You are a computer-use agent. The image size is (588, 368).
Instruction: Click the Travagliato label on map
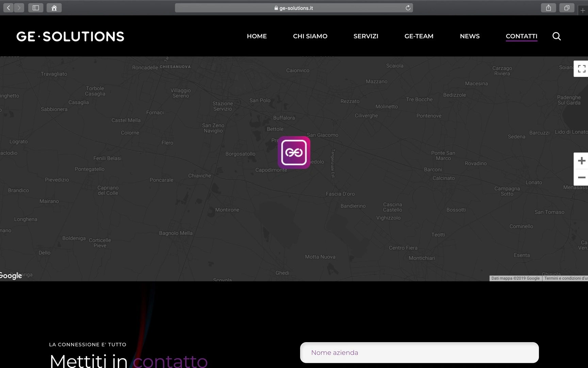coord(54,74)
